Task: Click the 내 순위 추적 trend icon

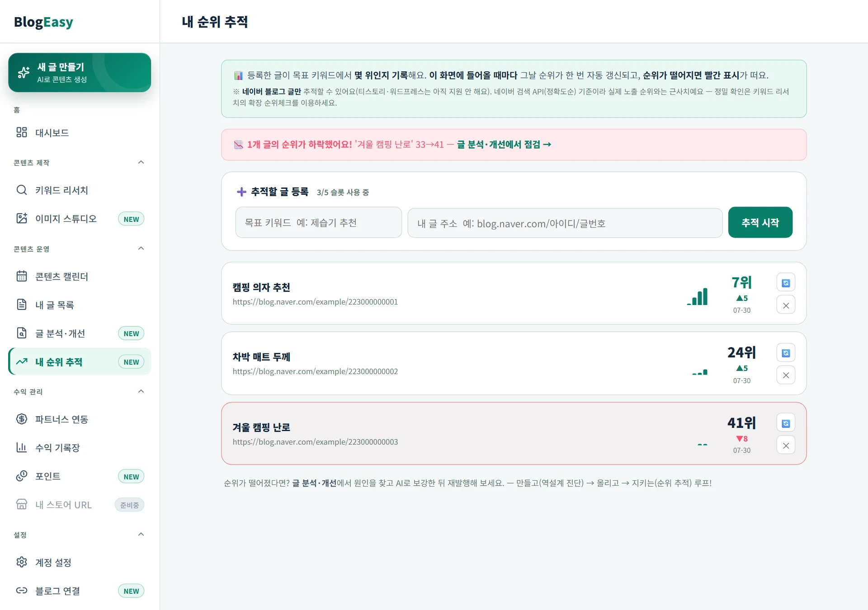Action: click(22, 361)
